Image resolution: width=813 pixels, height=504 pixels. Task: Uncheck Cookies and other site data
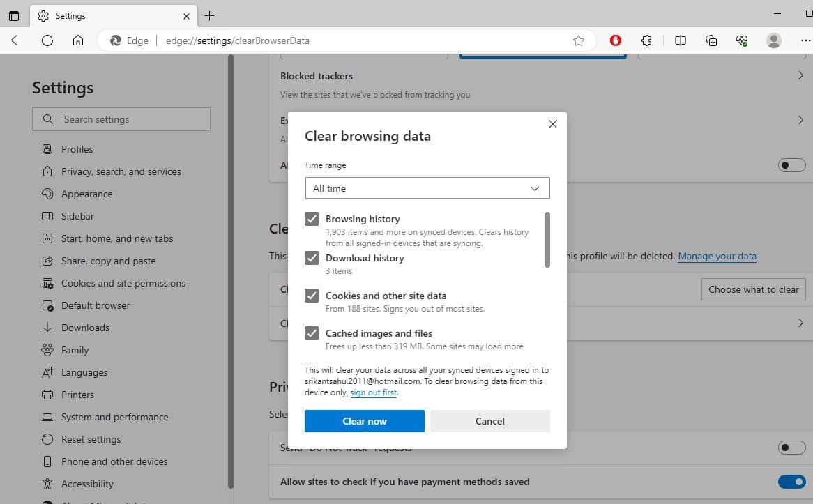tap(312, 296)
